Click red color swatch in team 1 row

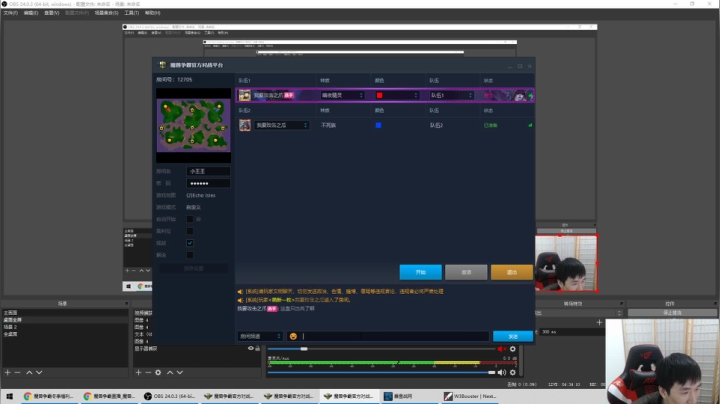click(379, 95)
